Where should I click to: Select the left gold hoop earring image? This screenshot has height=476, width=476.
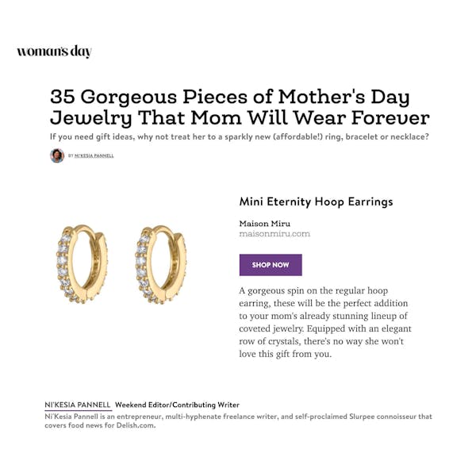point(83,263)
